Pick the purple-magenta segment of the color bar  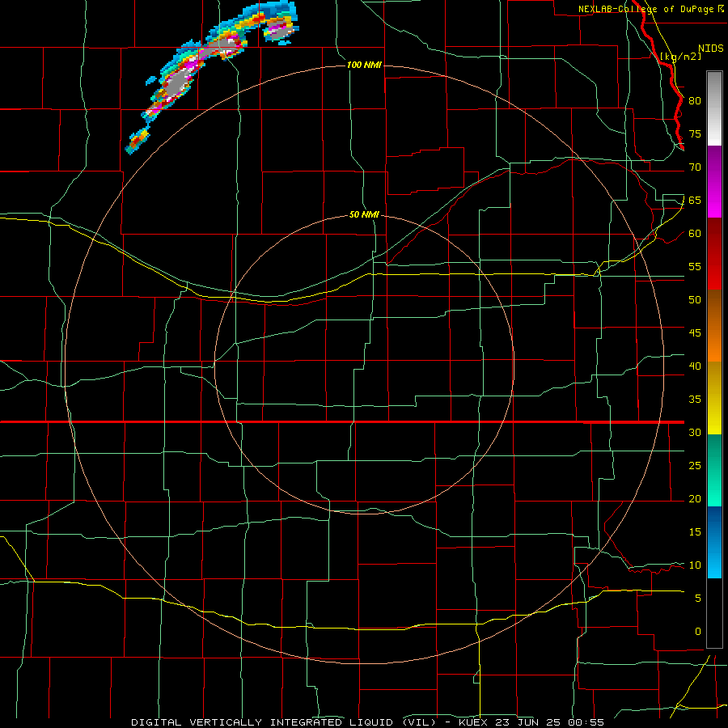(x=714, y=181)
